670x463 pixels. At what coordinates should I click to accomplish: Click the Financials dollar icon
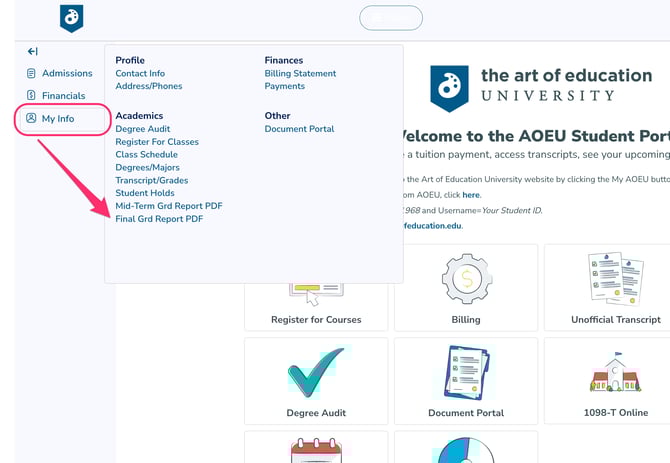(31, 95)
